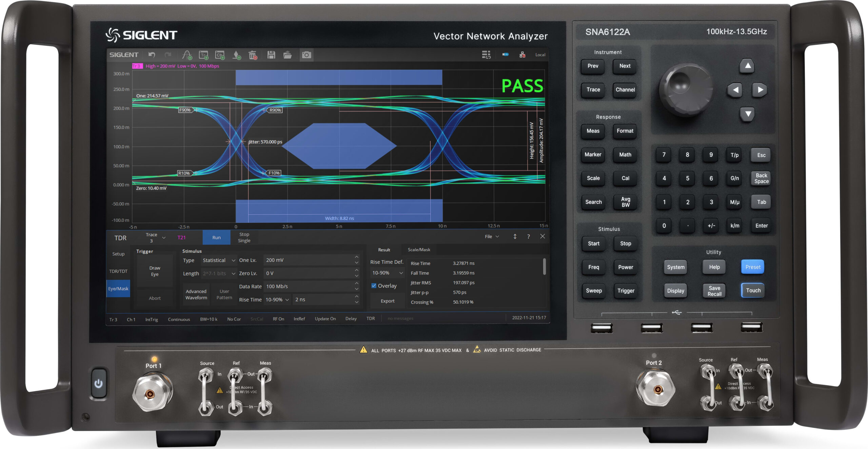Click the Export button
Screen dimensions: 868x449
point(388,301)
